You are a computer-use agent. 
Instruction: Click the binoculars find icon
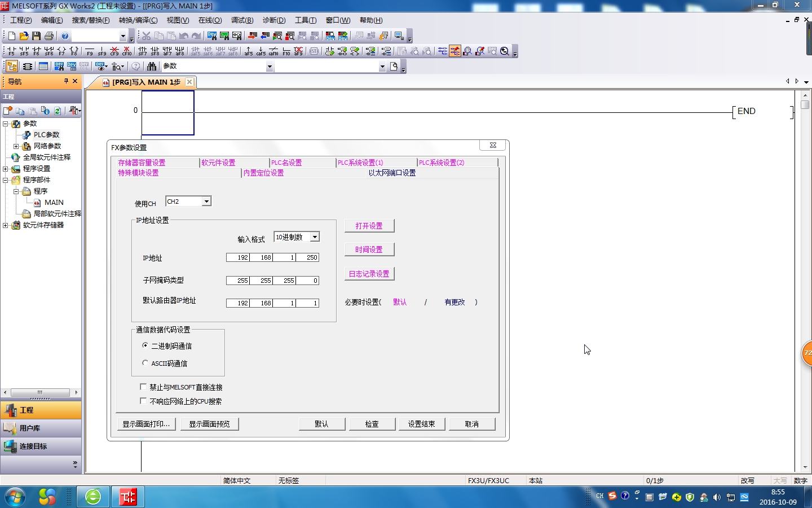151,67
